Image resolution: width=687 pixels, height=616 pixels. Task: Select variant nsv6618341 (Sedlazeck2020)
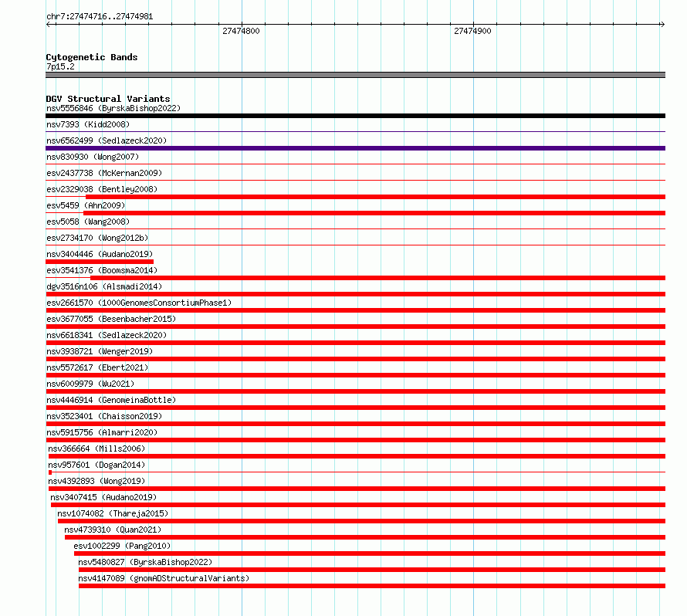tap(107, 335)
